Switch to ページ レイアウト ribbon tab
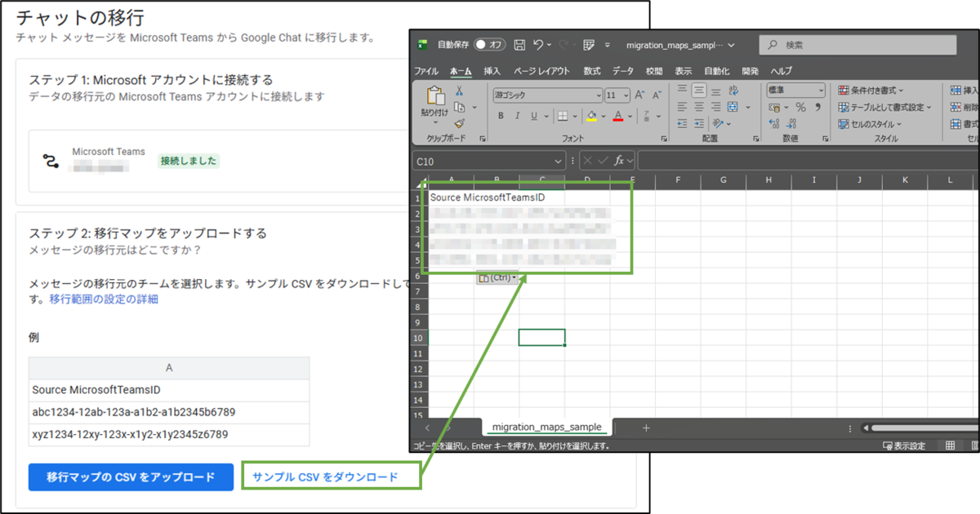Viewport: 980px width, 514px height. pyautogui.click(x=541, y=71)
